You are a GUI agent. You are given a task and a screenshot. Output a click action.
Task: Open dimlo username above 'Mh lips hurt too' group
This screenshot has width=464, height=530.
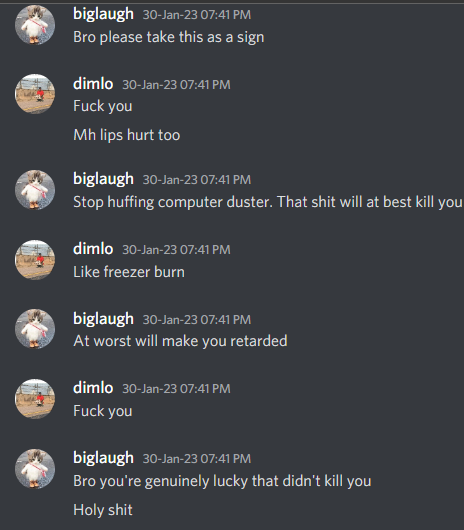click(x=93, y=84)
